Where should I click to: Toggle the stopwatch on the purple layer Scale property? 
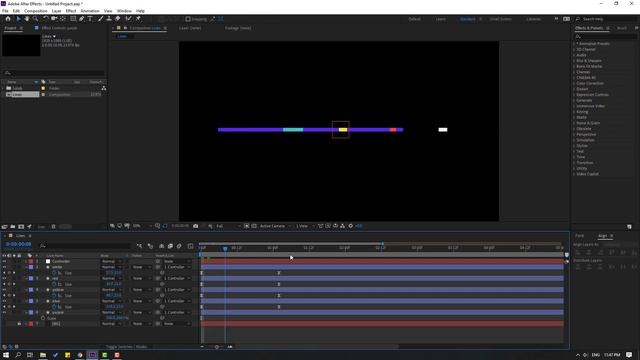click(x=43, y=318)
